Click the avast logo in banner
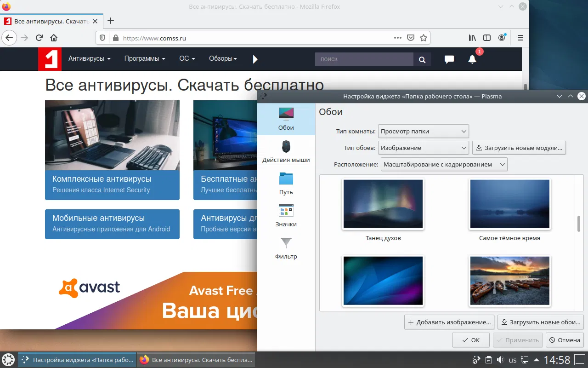Image resolution: width=588 pixels, height=368 pixels. 90,288
